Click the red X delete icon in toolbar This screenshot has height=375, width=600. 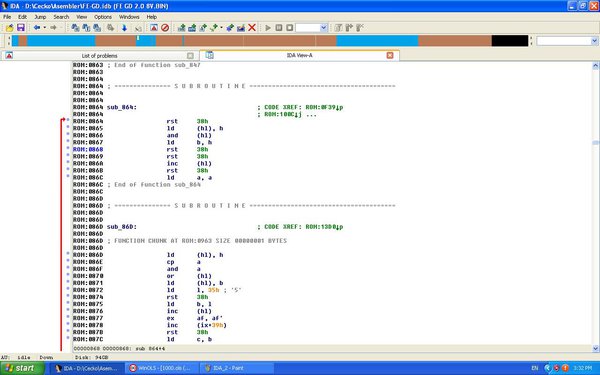click(x=252, y=28)
